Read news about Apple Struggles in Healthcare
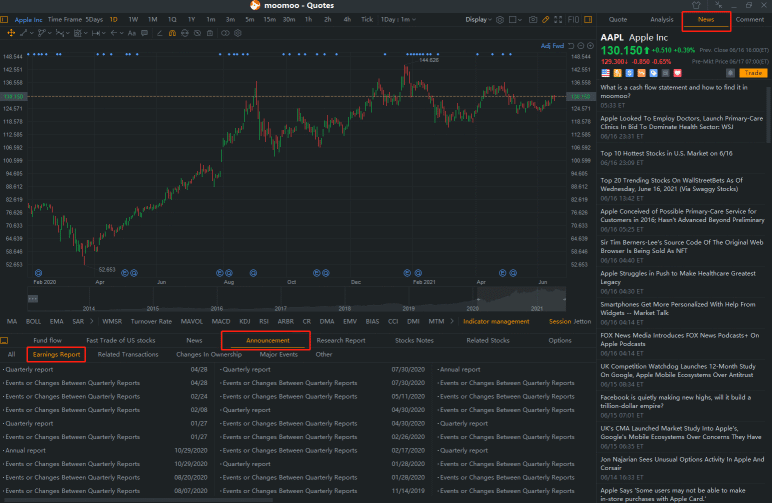 point(677,278)
